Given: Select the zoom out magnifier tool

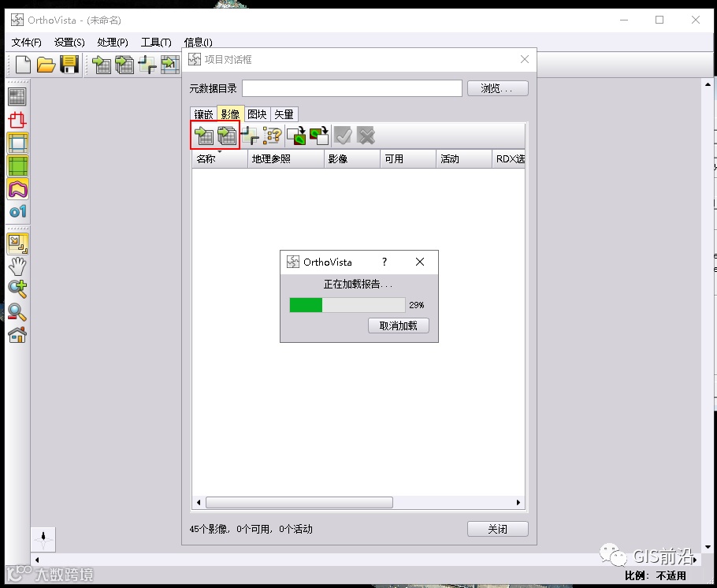Looking at the screenshot, I should [x=17, y=312].
